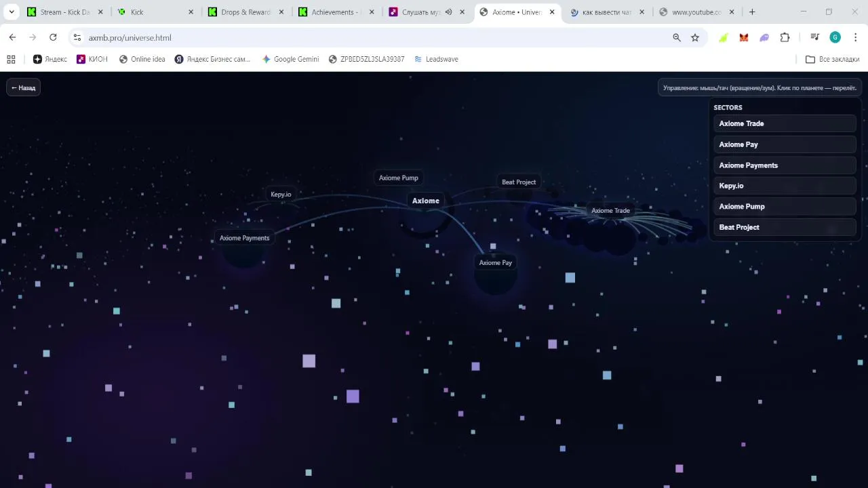Switch to the Stream - Kick tab
This screenshot has height=488, width=868.
pyautogui.click(x=64, y=12)
